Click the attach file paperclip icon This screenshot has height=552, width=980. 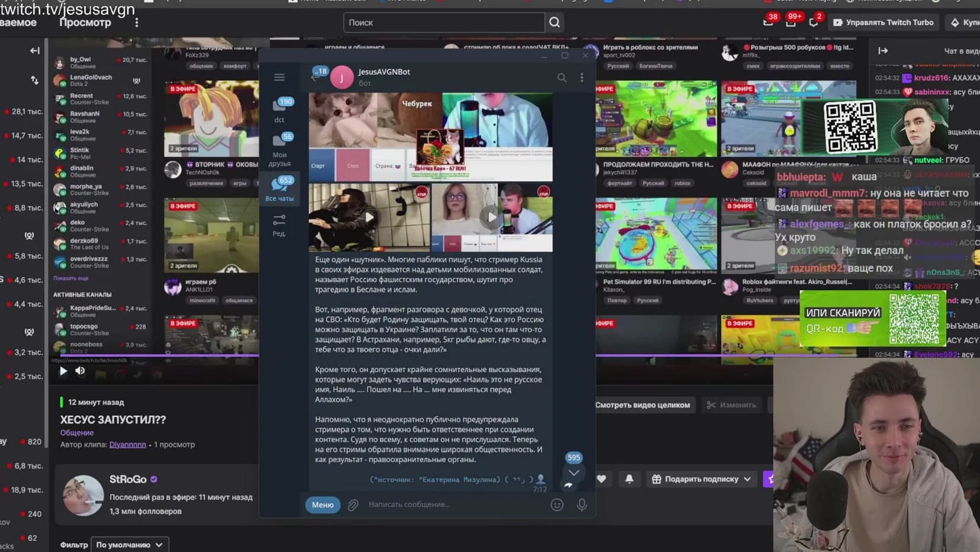(x=353, y=505)
